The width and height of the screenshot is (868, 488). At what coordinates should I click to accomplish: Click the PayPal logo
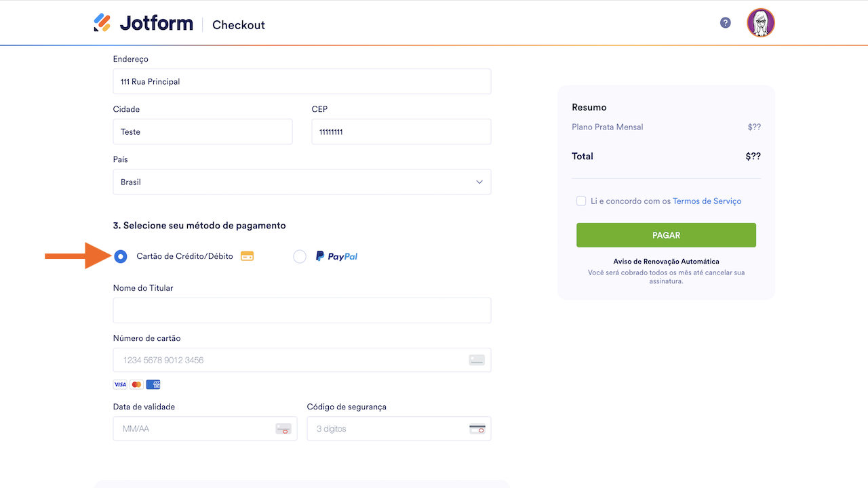(x=336, y=256)
